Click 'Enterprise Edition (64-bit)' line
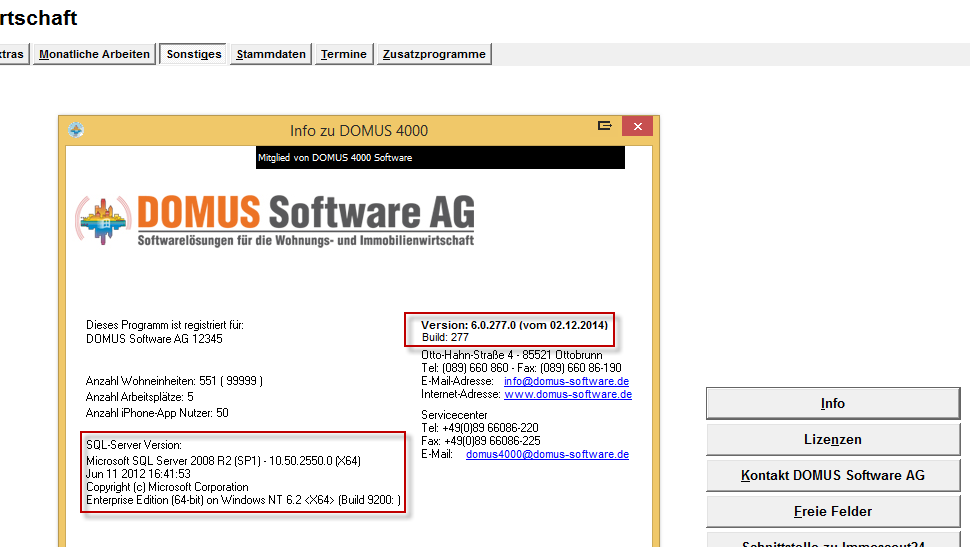The height and width of the screenshot is (547, 970). pyautogui.click(x=243, y=500)
